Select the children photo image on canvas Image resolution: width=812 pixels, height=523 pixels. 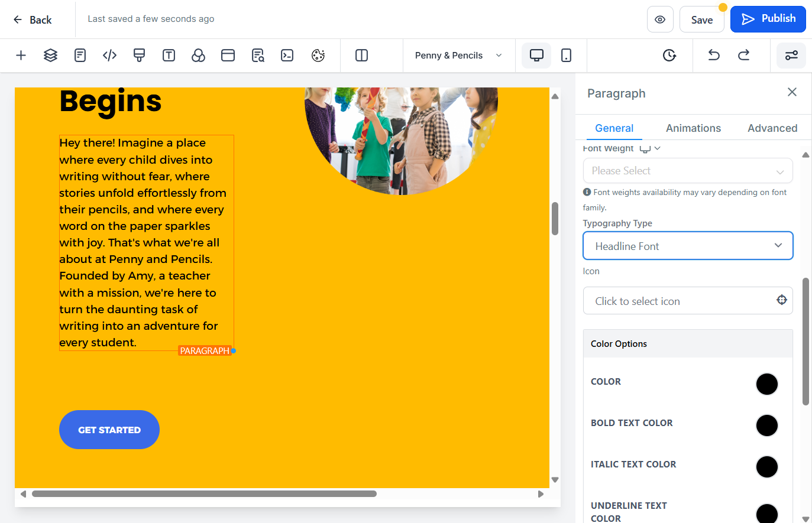click(x=401, y=141)
